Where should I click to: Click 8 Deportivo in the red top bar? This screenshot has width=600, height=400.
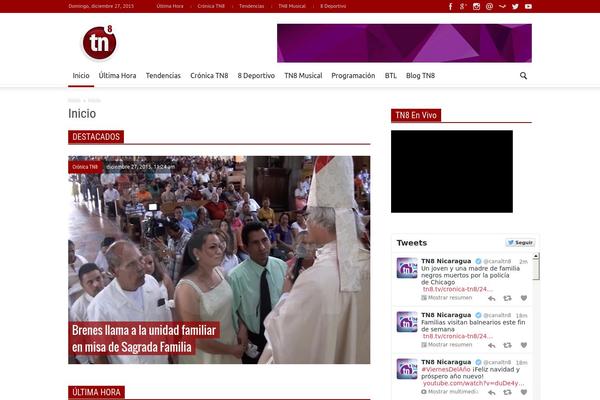coord(333,7)
